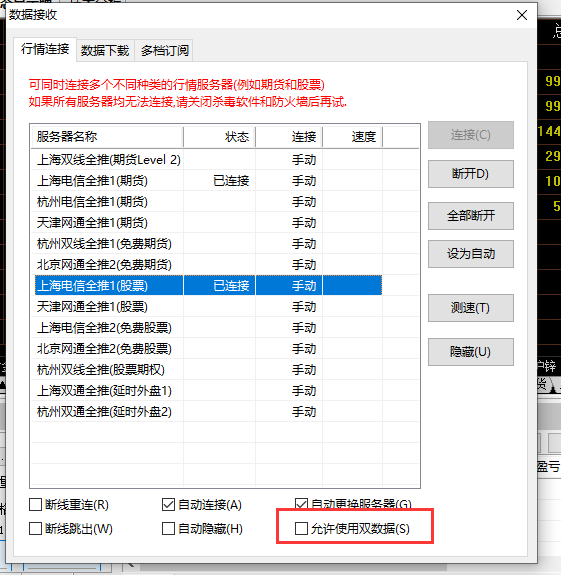Toggle the 自动更换服务器(G) checkbox

301,504
